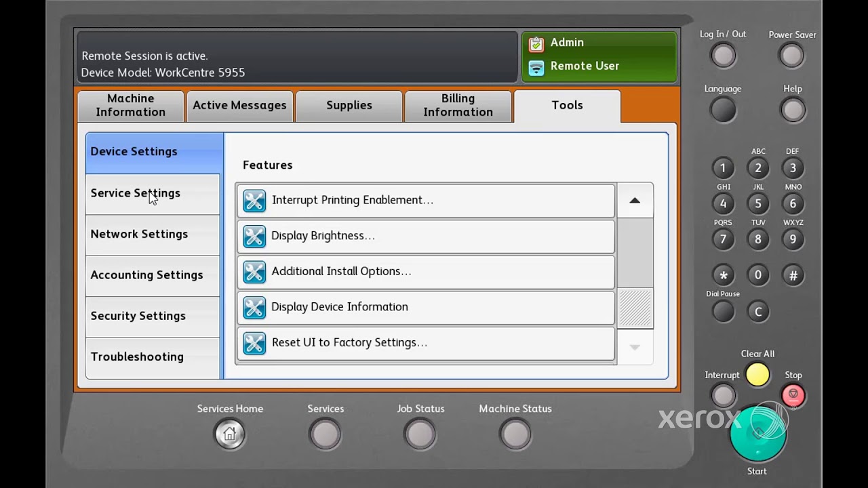Image resolution: width=868 pixels, height=488 pixels.
Task: Click the Display Device Information wrench icon
Action: [x=254, y=307]
